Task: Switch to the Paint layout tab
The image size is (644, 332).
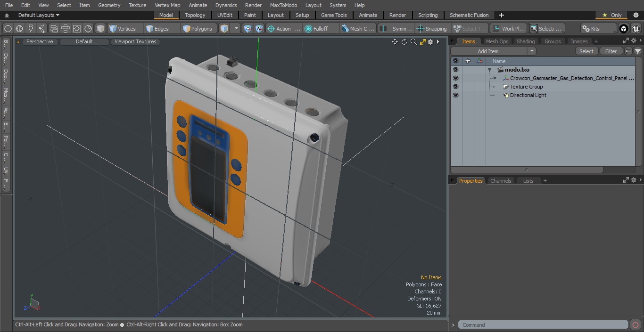Action: [250, 15]
